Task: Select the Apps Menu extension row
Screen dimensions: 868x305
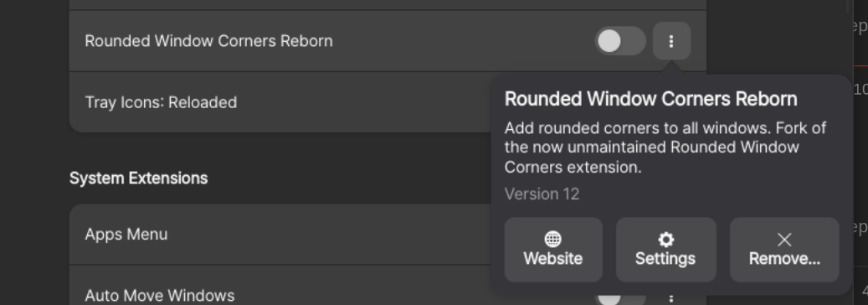Action: [x=280, y=235]
